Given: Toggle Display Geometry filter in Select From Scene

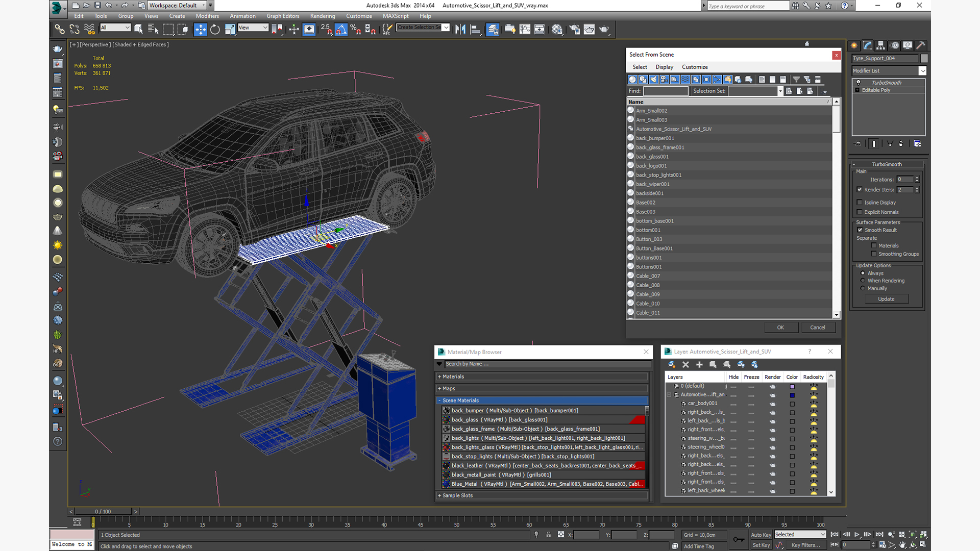Looking at the screenshot, I should tap(633, 80).
